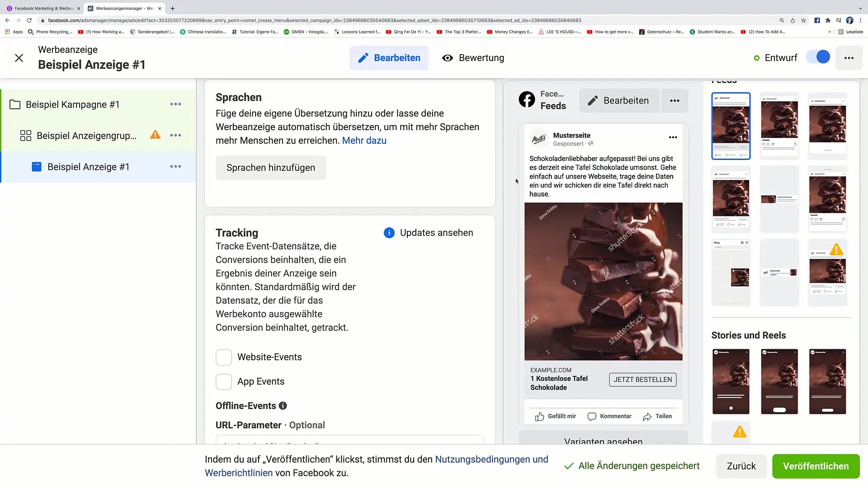Click the Gefällt mir like icon

point(539,417)
